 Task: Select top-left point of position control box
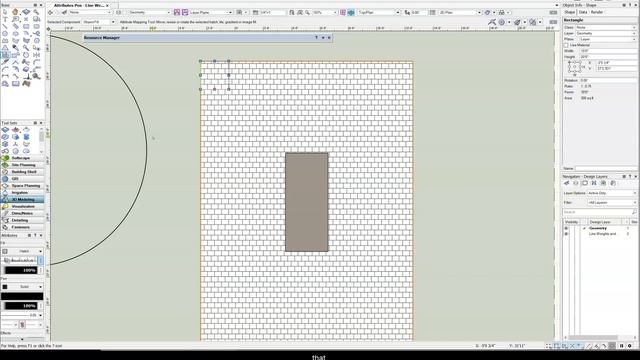pyautogui.click(x=569, y=62)
